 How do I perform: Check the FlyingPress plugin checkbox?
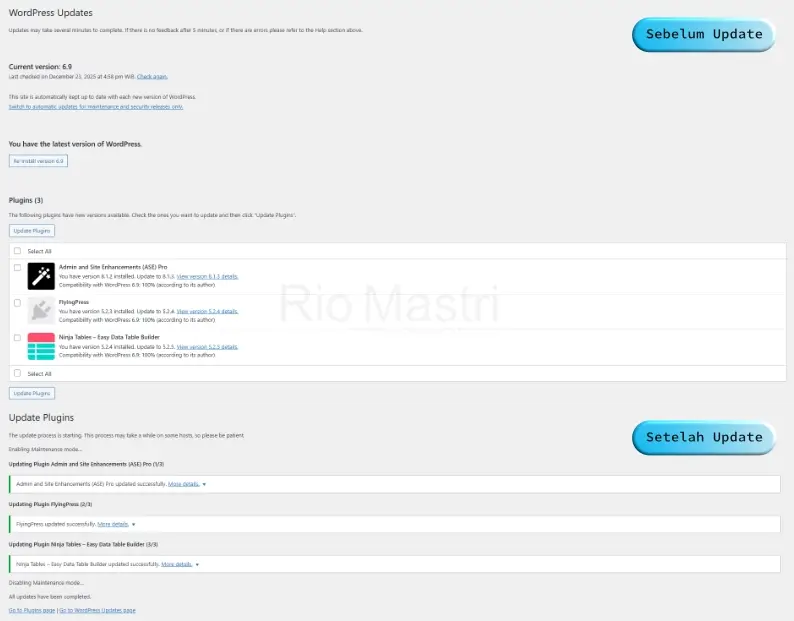point(17,303)
